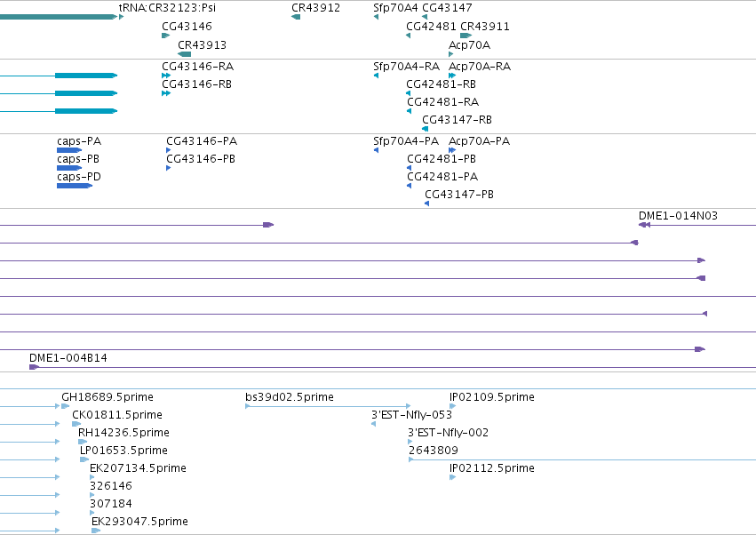756x535 pixels.
Task: Select the Acp70A-PA protein label
Action: (479, 141)
